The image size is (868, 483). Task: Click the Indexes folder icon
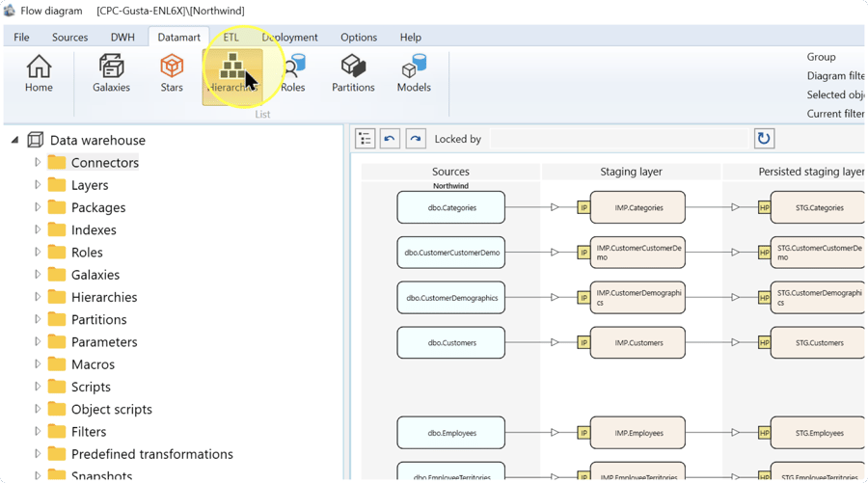point(57,229)
